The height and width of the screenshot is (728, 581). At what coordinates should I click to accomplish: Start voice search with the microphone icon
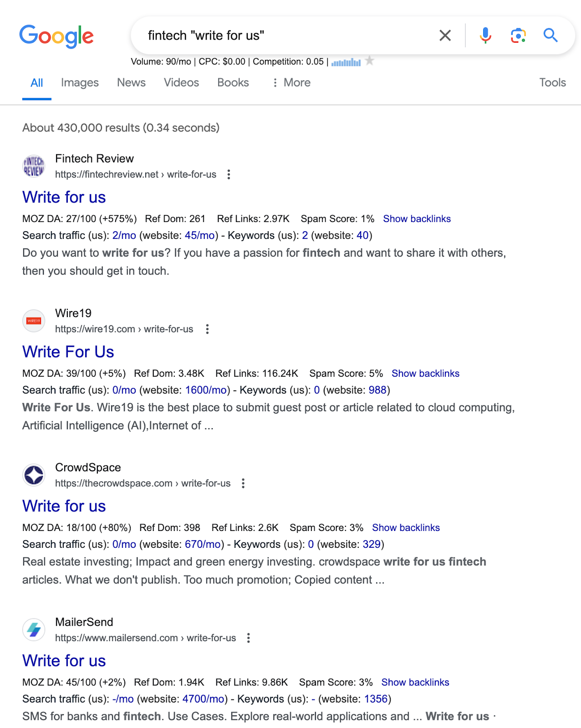coord(485,35)
